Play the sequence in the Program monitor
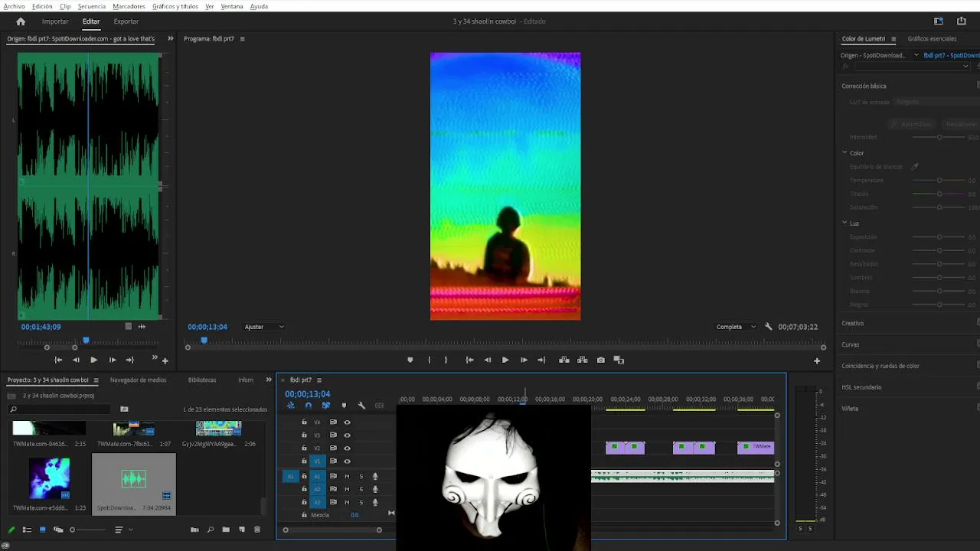The height and width of the screenshot is (551, 980). point(505,360)
